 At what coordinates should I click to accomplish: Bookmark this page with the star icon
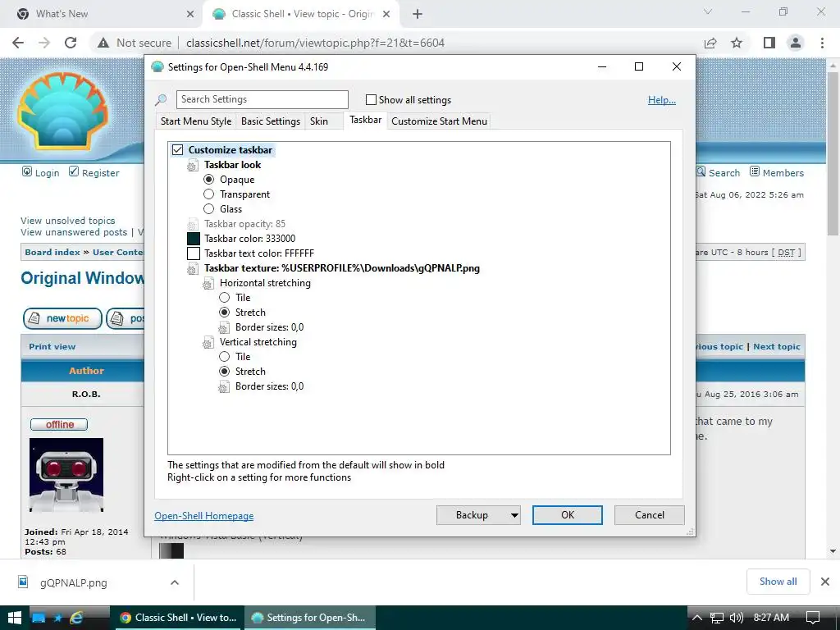point(737,43)
